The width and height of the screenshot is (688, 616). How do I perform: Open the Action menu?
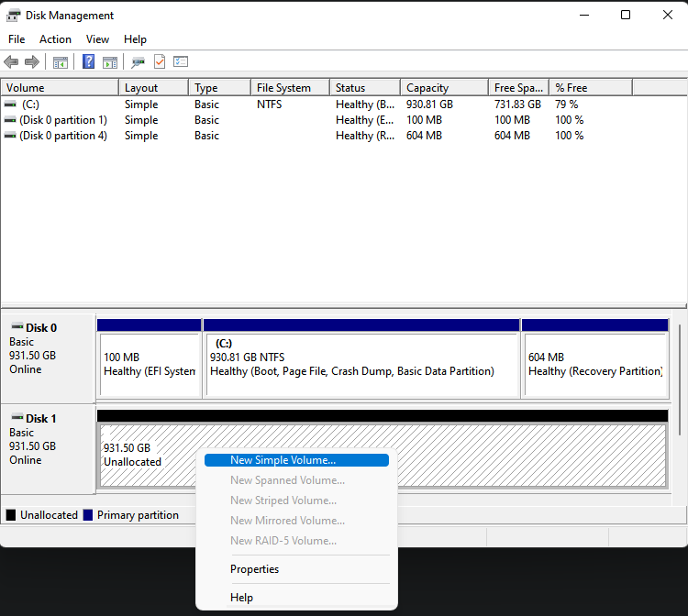click(x=55, y=39)
